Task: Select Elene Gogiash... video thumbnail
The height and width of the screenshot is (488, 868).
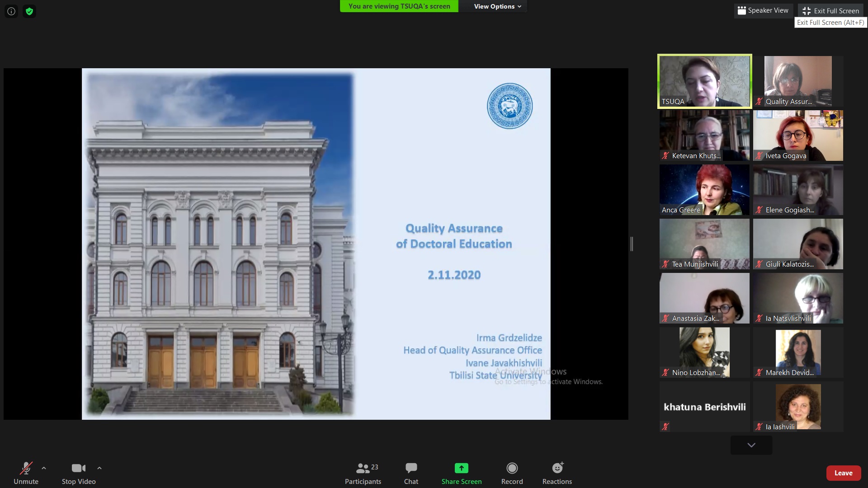Action: click(x=798, y=190)
